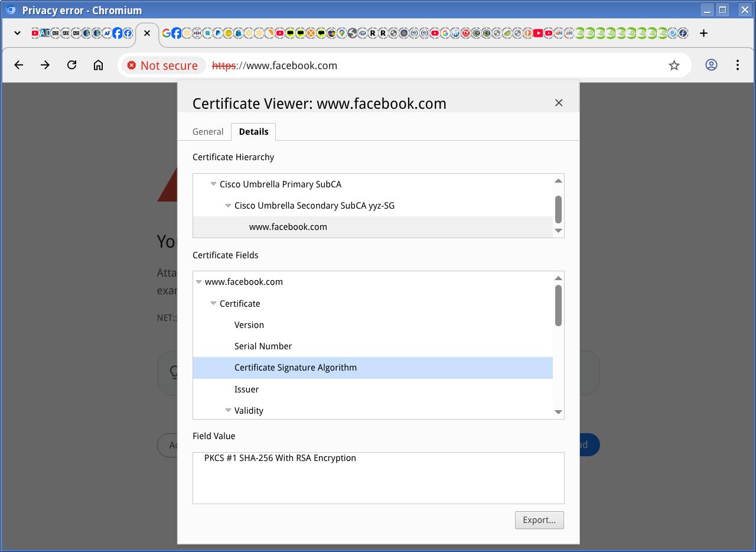
Task: Collapse the Certificate fields node
Action: point(213,303)
